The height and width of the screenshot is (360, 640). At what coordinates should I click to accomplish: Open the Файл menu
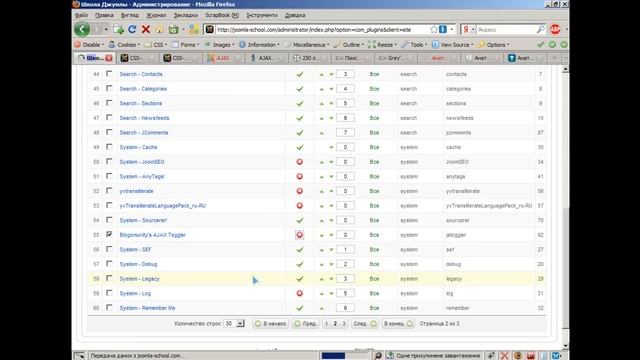(81, 15)
